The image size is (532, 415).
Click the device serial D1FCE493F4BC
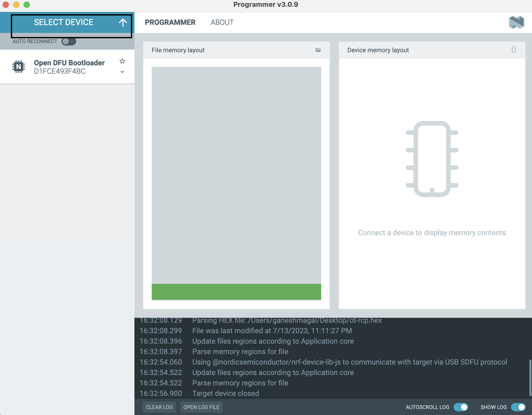(60, 71)
